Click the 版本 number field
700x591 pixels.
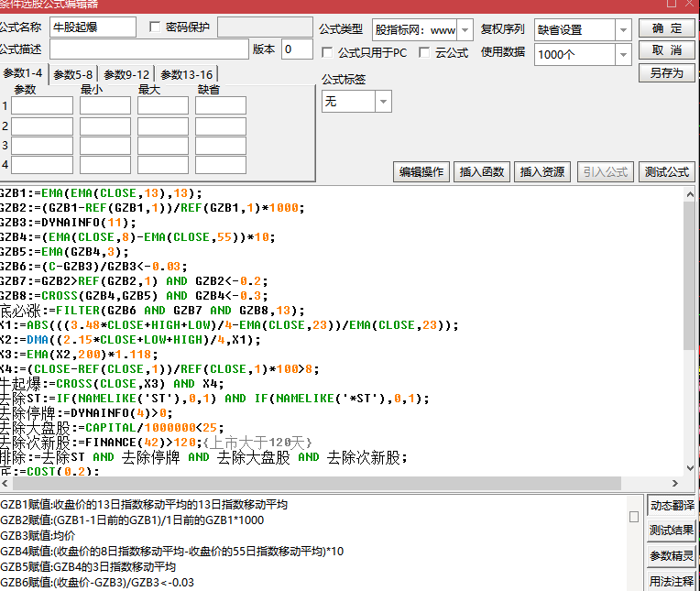(297, 49)
